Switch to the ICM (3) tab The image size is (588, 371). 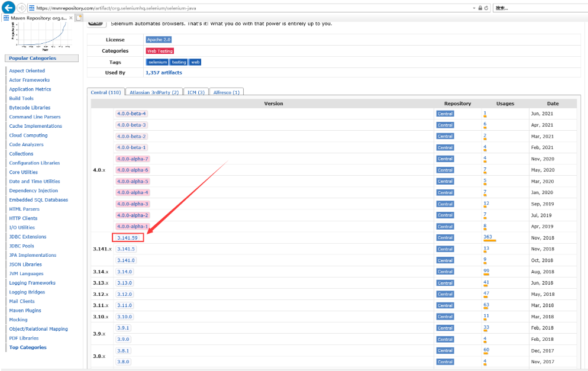(x=196, y=92)
